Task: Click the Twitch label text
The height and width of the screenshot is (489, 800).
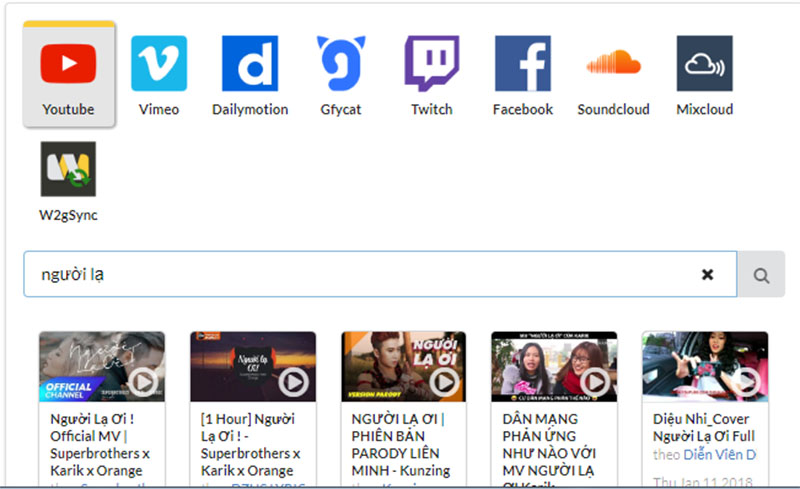Action: 432,109
